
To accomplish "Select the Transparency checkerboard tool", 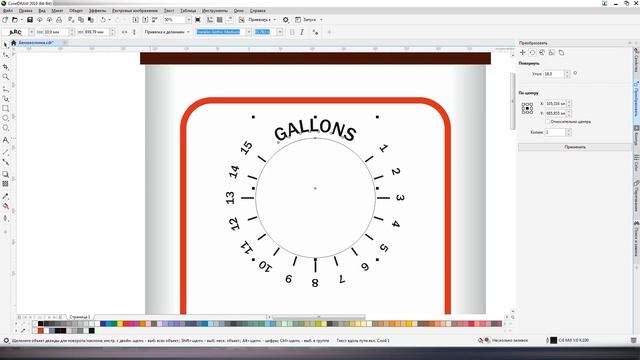I will tap(5, 184).
